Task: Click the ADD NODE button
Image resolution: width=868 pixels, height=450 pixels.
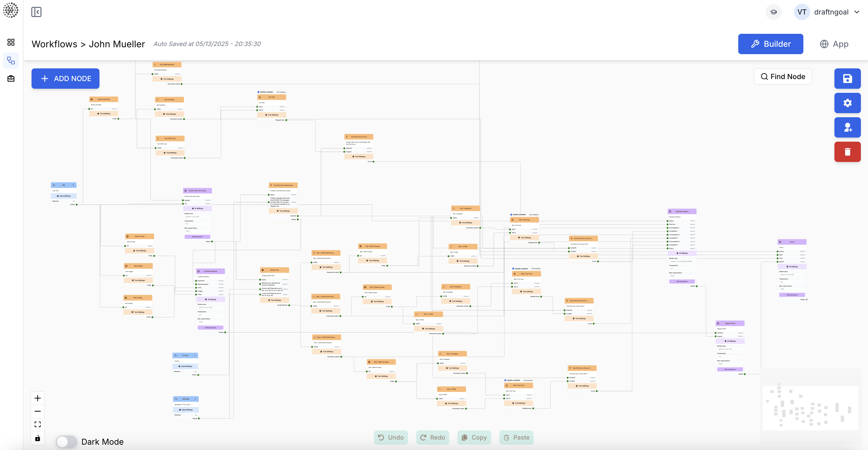Action: click(x=65, y=79)
